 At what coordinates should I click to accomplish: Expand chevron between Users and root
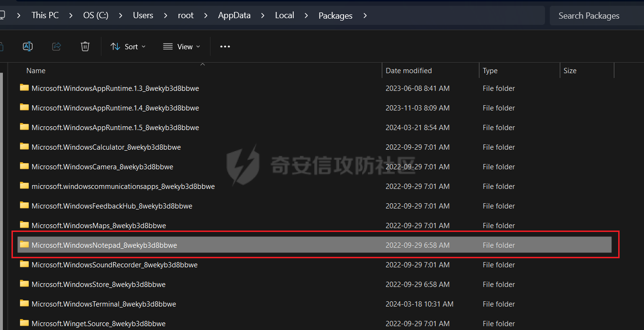166,15
